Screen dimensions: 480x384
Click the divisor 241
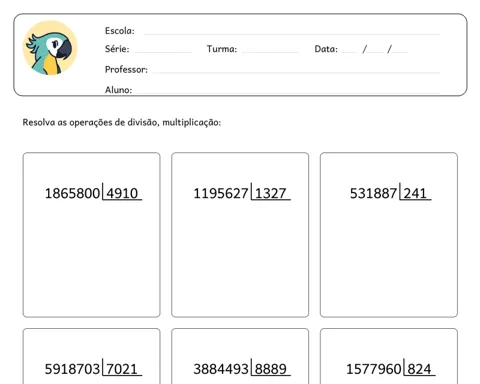[415, 193]
